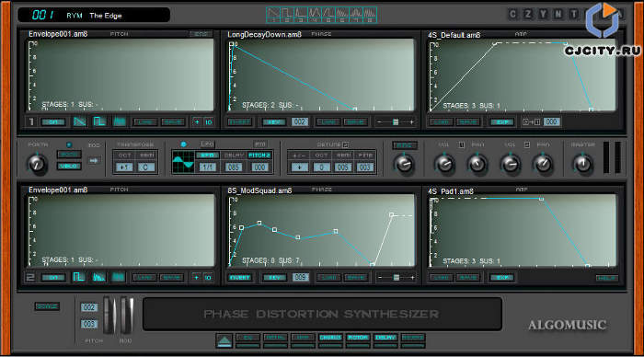
Task: Click the 2-to-1 envelope copy icon
Action: click(531, 122)
